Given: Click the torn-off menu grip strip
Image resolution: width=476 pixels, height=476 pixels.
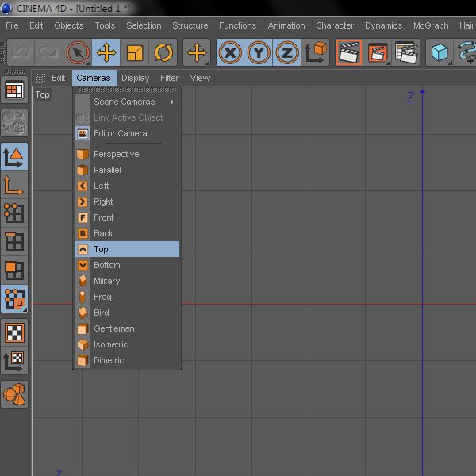Looking at the screenshot, I should [127, 90].
